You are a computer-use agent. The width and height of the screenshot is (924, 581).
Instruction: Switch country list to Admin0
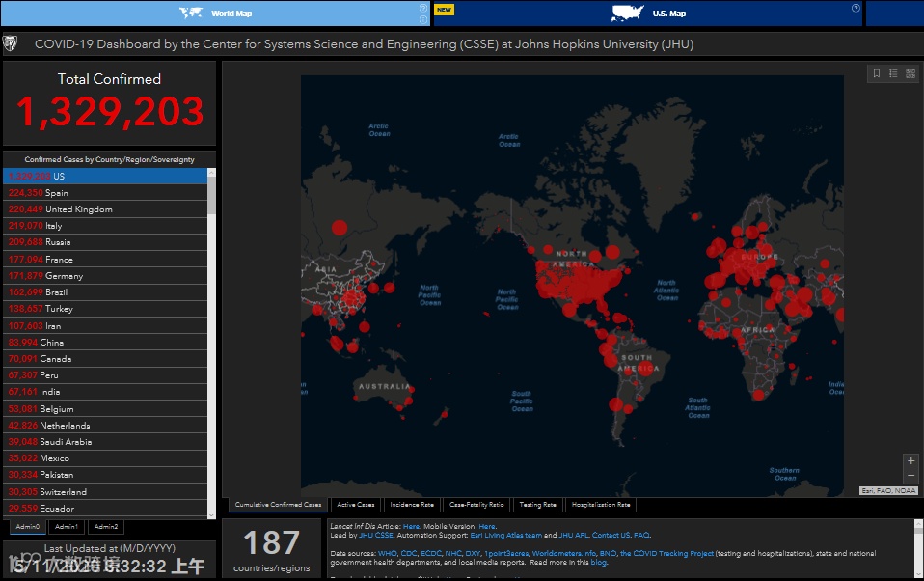coord(28,527)
